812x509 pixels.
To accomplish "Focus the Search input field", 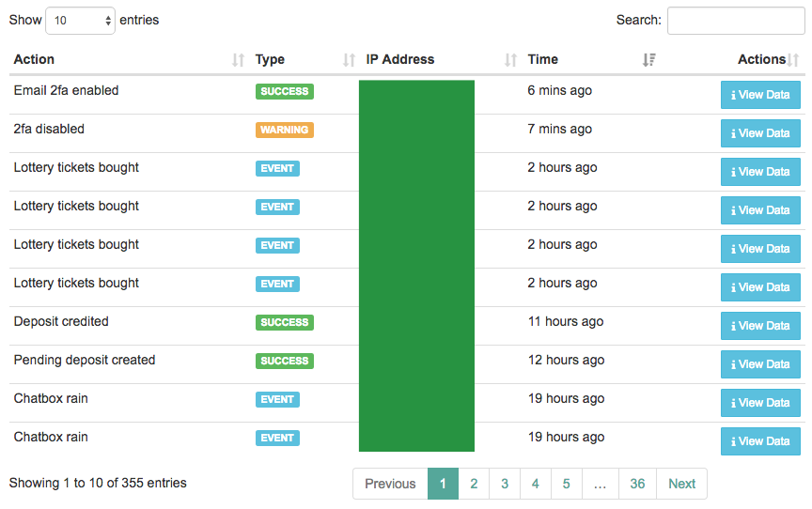I will (x=736, y=21).
